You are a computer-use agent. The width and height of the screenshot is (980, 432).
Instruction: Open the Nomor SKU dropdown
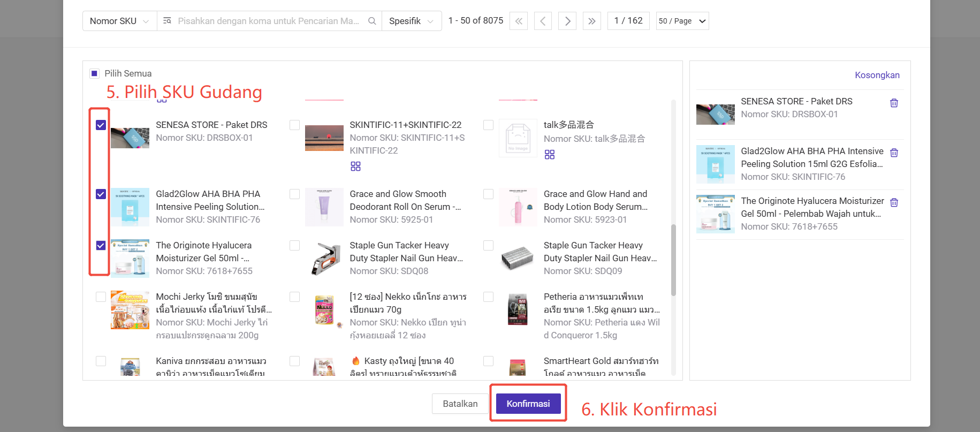[119, 21]
